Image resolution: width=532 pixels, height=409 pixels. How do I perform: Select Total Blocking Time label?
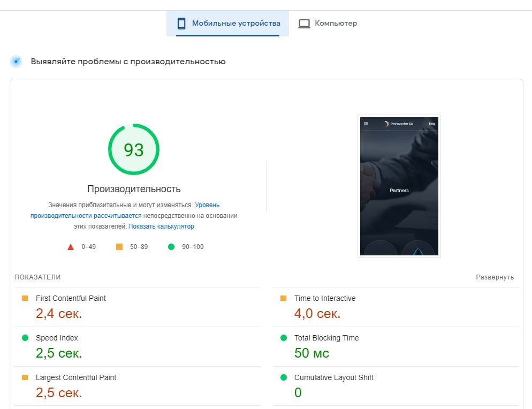click(x=326, y=338)
